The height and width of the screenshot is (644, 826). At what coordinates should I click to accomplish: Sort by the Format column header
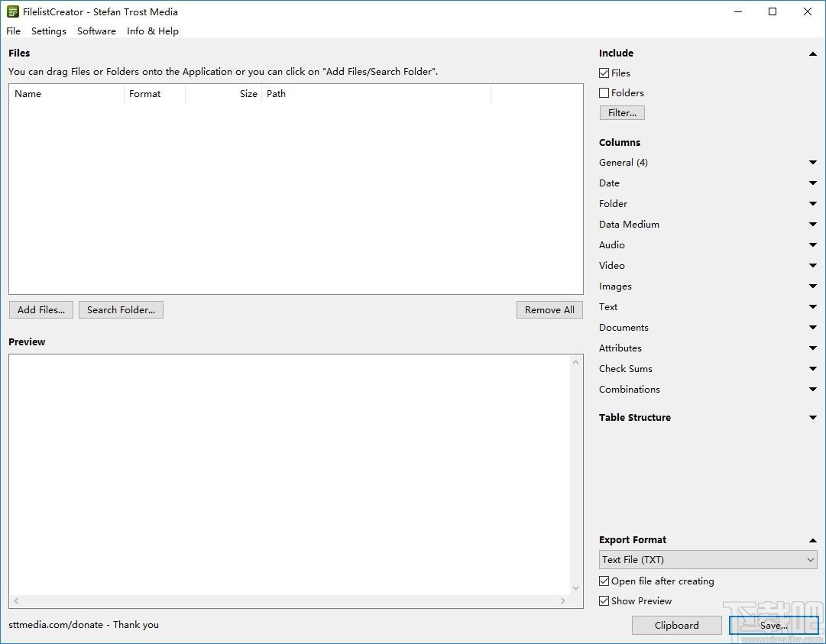[154, 94]
